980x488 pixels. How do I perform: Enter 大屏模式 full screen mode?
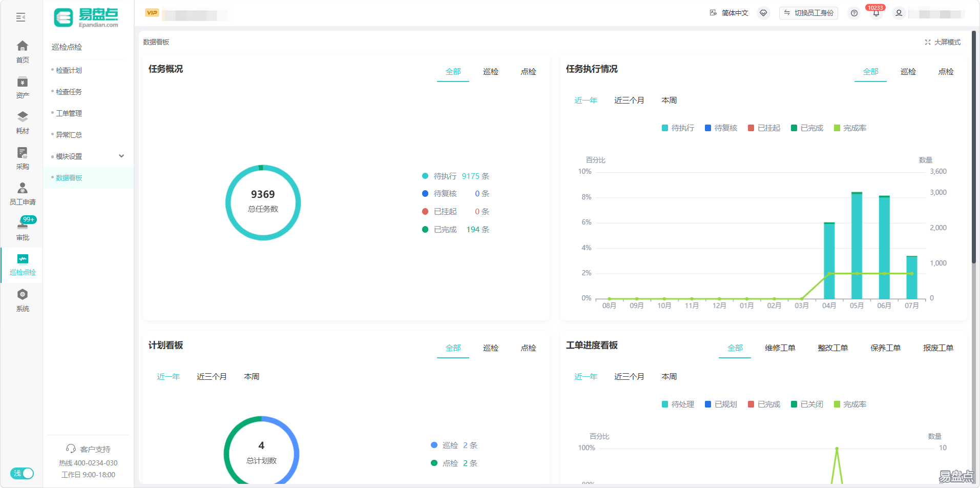coord(943,42)
